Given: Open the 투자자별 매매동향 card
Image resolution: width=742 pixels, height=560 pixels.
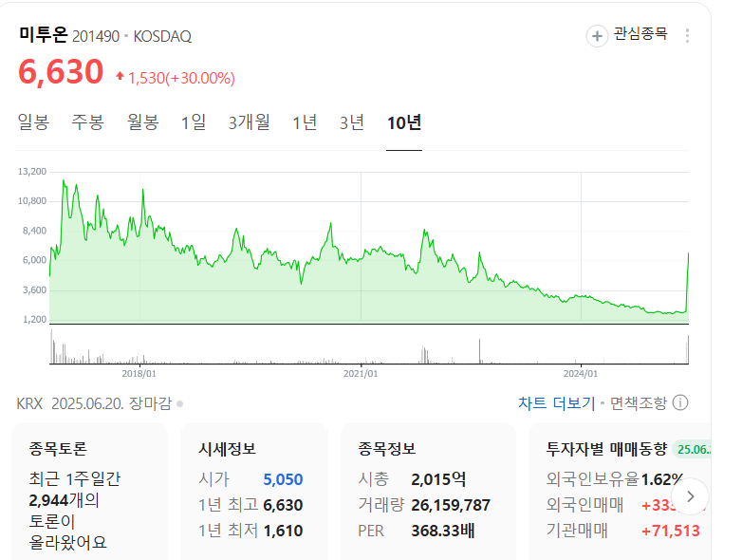Looking at the screenshot, I should (620, 492).
